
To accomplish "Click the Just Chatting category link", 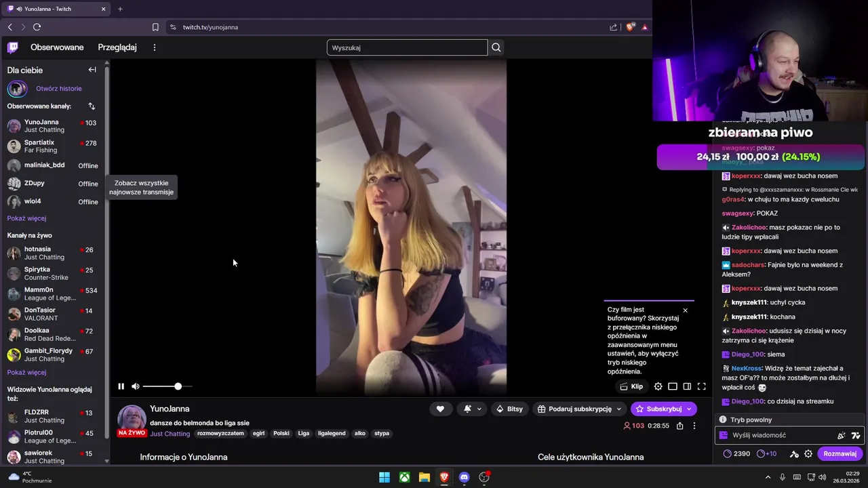I will [170, 434].
